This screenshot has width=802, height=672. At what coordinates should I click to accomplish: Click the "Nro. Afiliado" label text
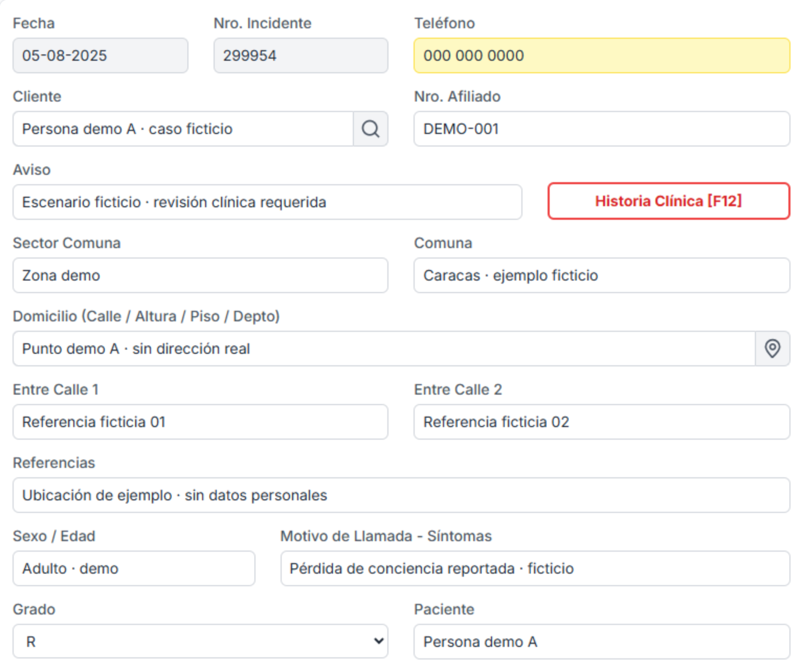458,97
